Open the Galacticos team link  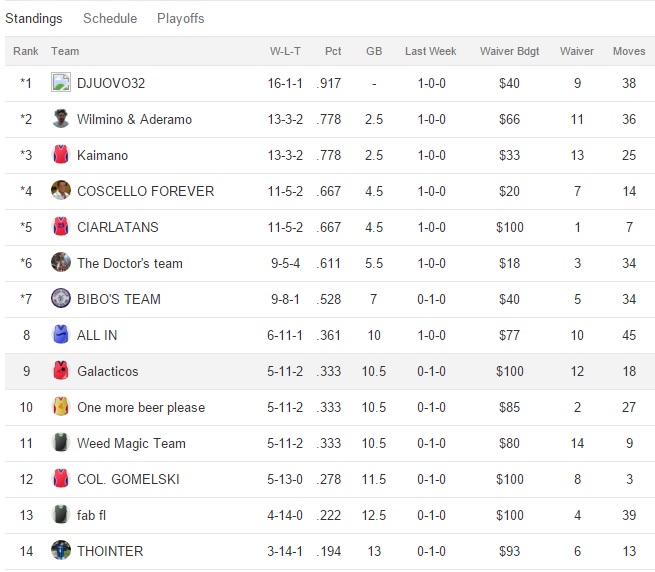click(108, 371)
